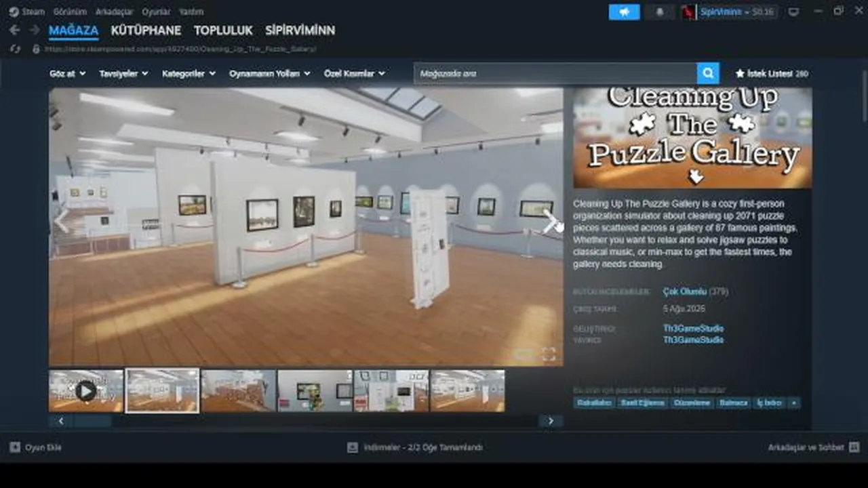The width and height of the screenshot is (868, 488).
Task: Reload the store page
Action: 16,49
